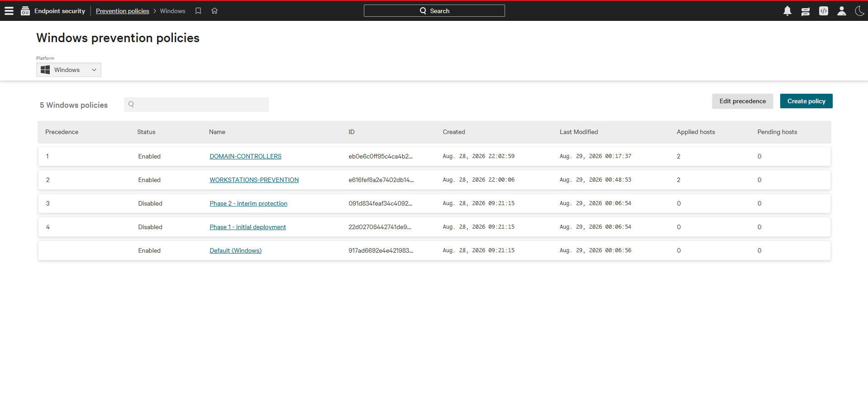
Task: Open the code-brackets developer icon in the top bar
Action: [824, 11]
